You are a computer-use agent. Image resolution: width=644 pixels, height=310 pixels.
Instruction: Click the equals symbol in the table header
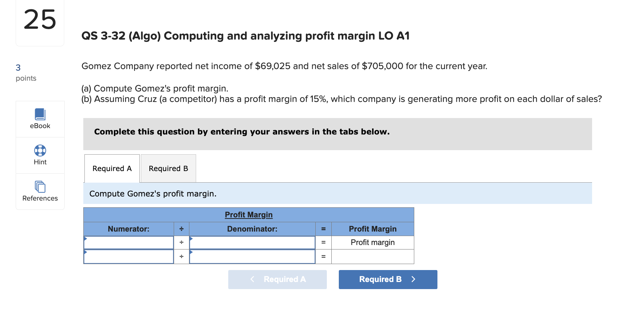click(323, 229)
